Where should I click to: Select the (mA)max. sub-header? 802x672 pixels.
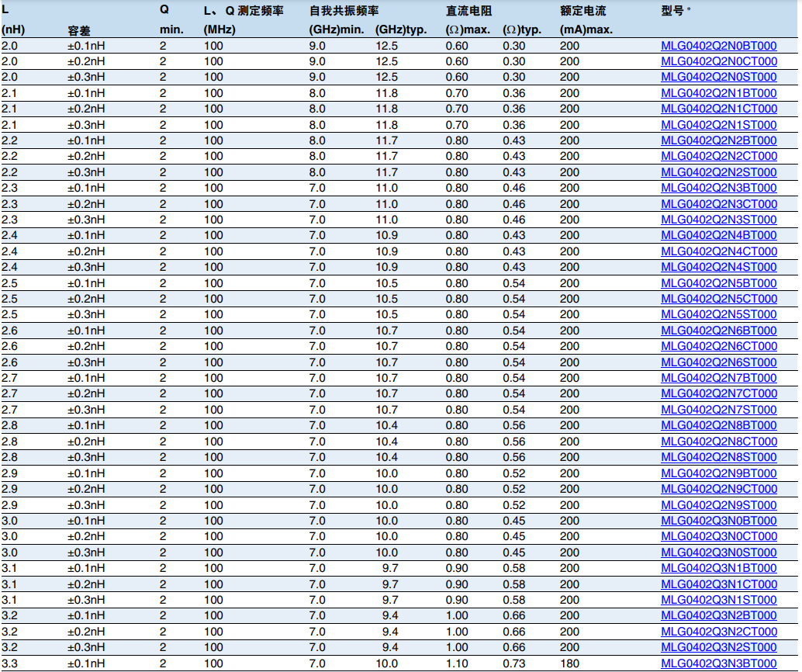[x=586, y=29]
